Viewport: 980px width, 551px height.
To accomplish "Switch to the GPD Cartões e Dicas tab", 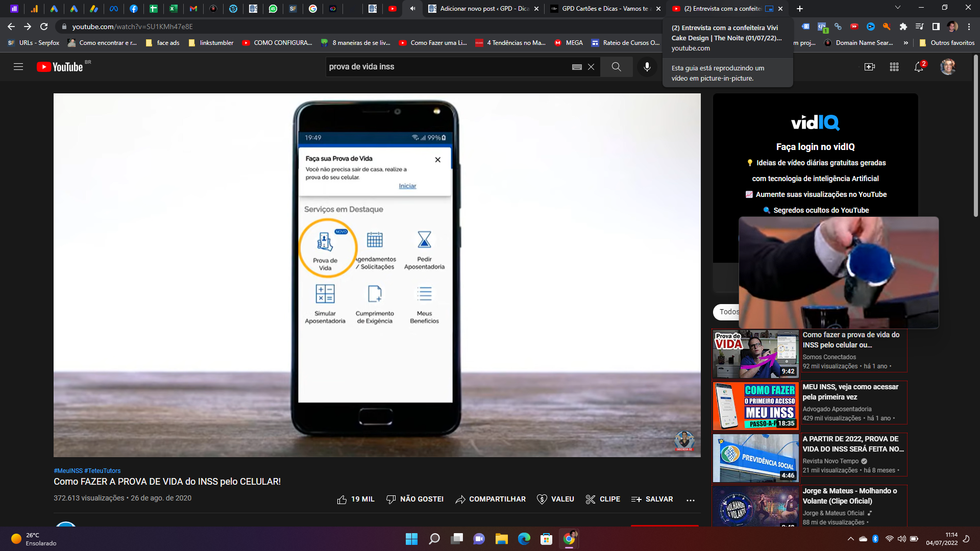I will (x=605, y=9).
